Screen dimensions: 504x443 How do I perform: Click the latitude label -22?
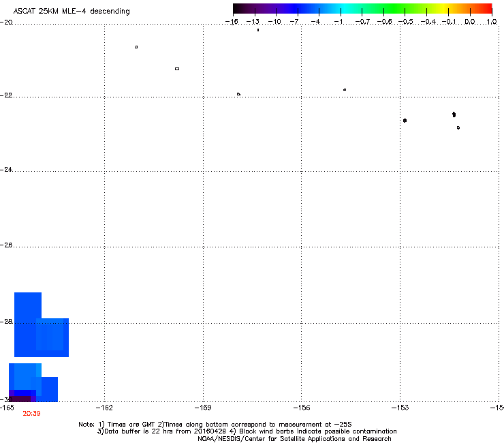point(6,95)
